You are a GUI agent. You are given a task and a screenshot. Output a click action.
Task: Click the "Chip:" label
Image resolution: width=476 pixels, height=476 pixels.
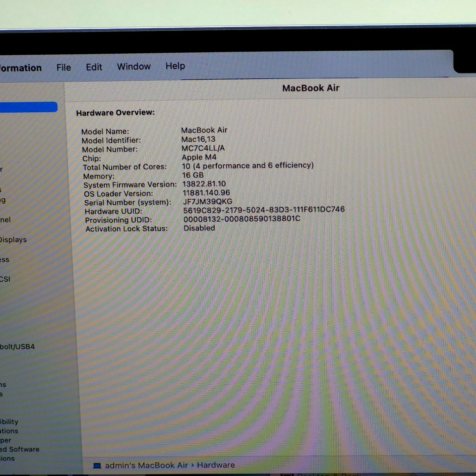(x=92, y=158)
